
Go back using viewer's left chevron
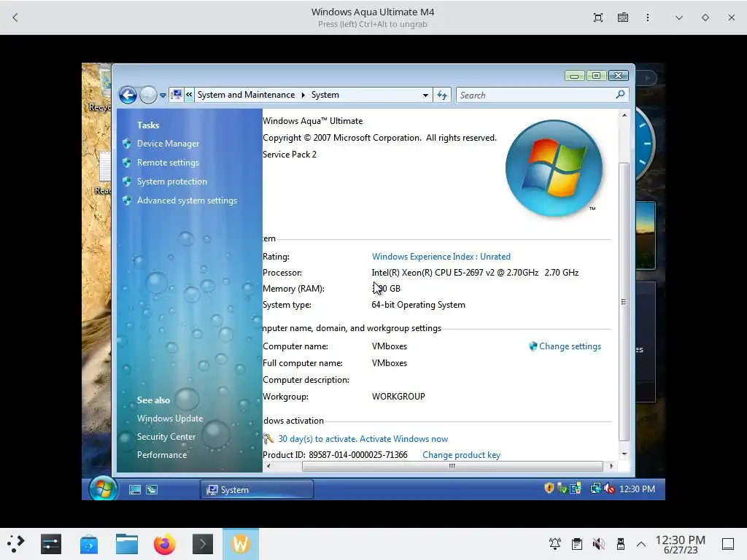pos(15,17)
